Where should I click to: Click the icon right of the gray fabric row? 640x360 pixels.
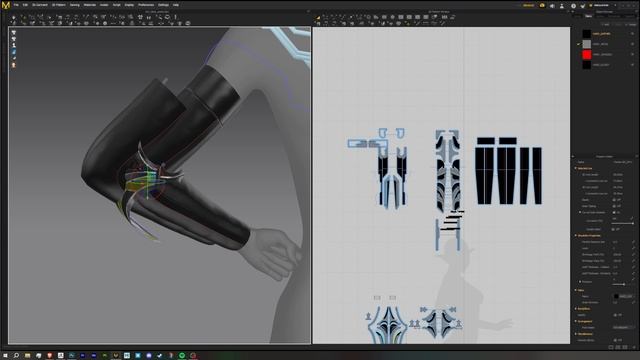[x=633, y=44]
